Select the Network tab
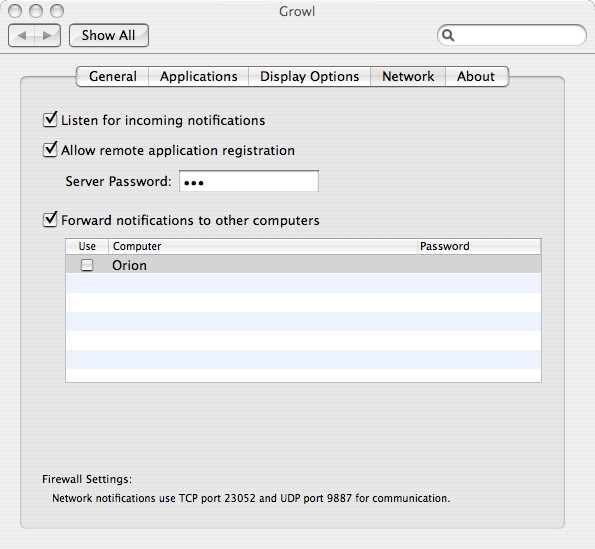The width and height of the screenshot is (595, 549). 408,77
